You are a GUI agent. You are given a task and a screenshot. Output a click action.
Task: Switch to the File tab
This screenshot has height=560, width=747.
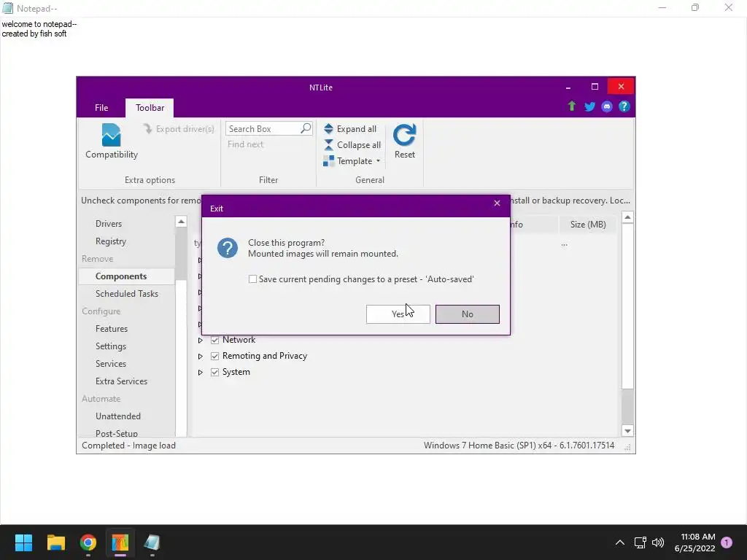point(101,108)
